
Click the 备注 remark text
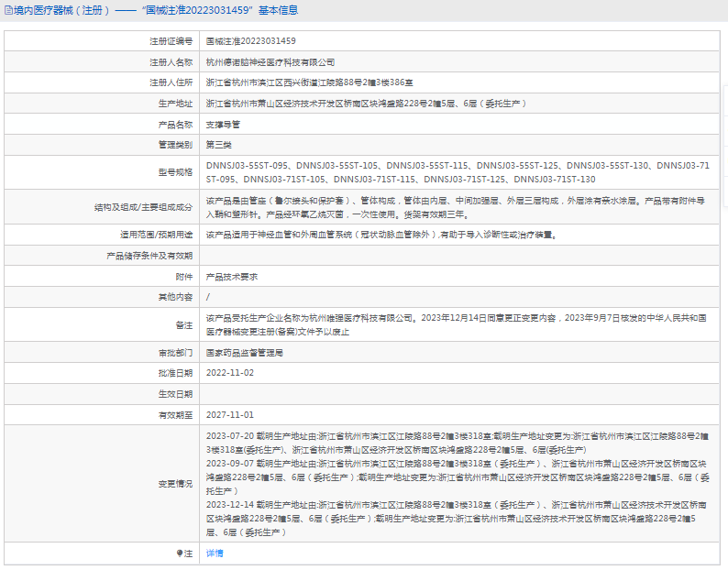click(x=457, y=325)
